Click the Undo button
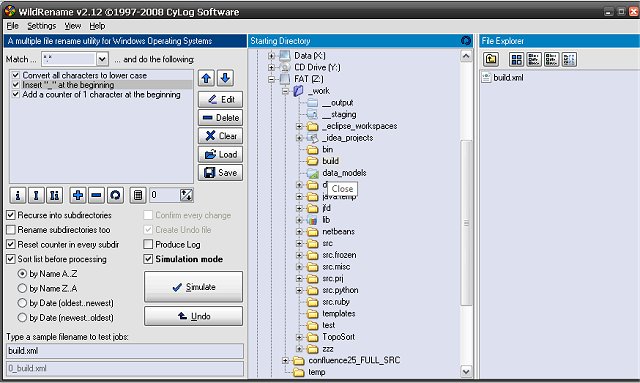Viewport: 640px width, 383px height. pyautogui.click(x=193, y=316)
